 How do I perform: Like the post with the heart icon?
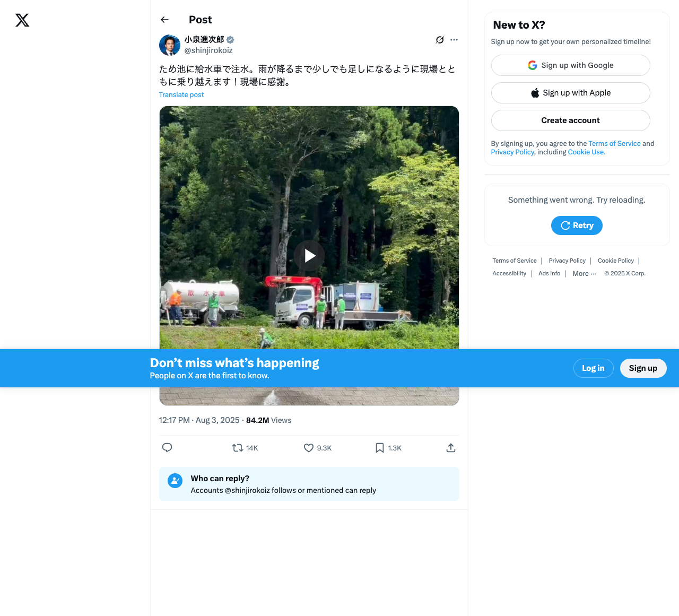tap(309, 448)
